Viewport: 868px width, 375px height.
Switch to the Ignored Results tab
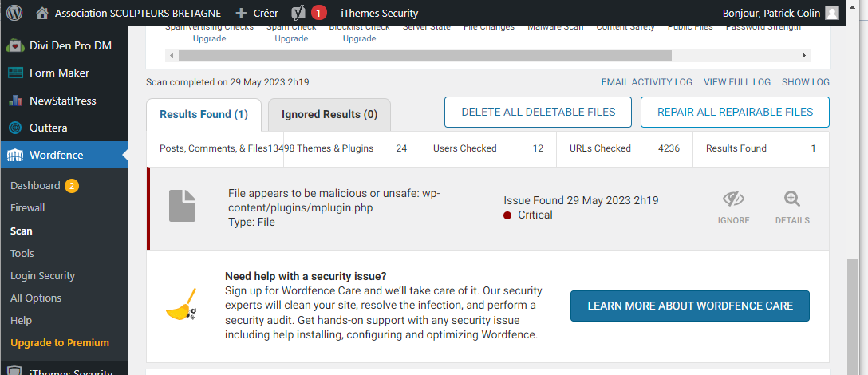coord(329,114)
